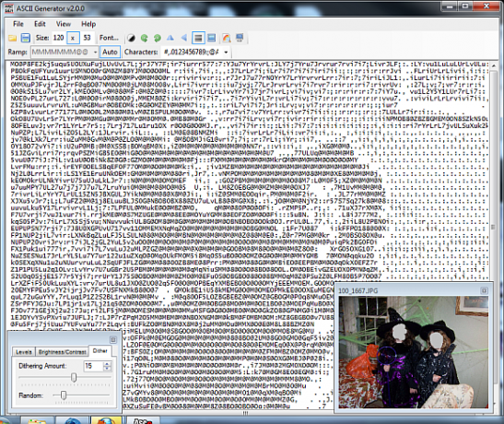504x424 pixels.
Task: Toggle the aspect ratio lock 'x' button
Action: tap(73, 38)
